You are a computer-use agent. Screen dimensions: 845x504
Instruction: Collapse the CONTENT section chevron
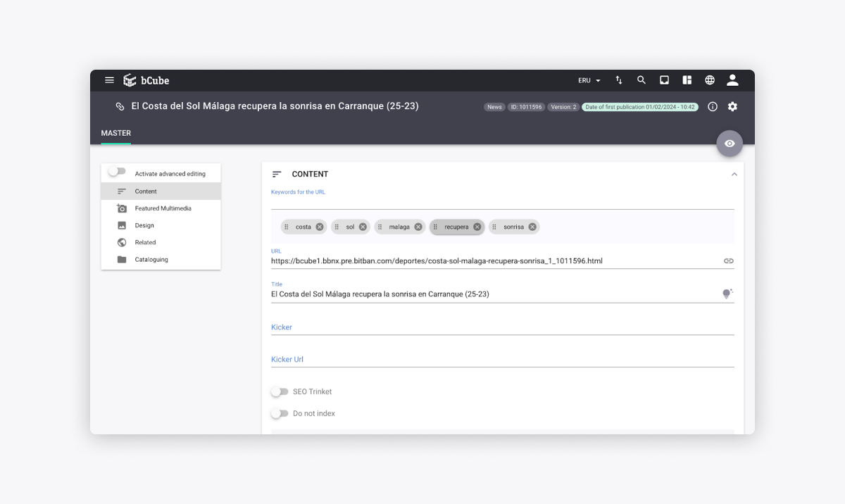click(x=734, y=174)
